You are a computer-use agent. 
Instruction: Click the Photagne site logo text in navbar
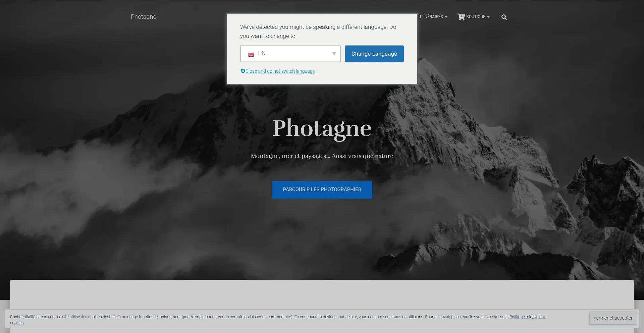click(143, 17)
